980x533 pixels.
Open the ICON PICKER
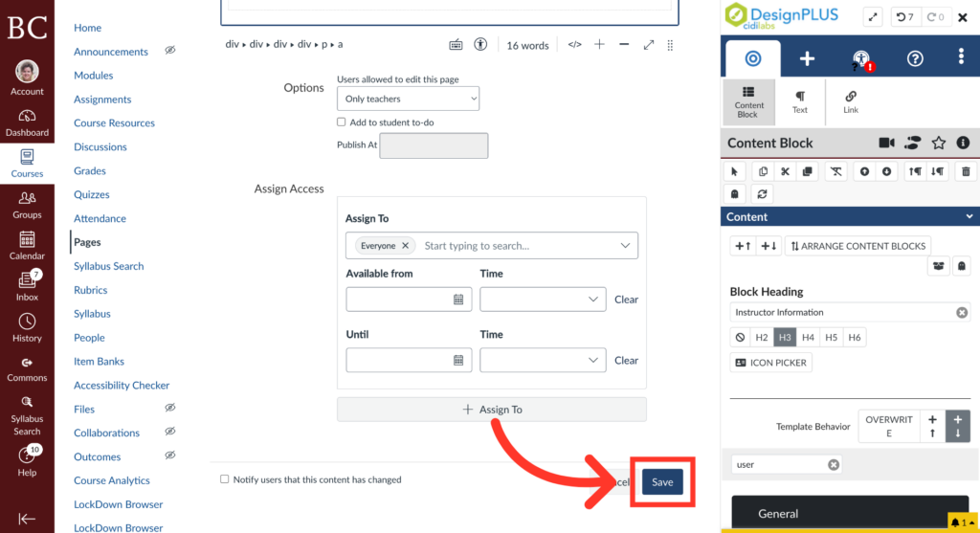point(770,363)
